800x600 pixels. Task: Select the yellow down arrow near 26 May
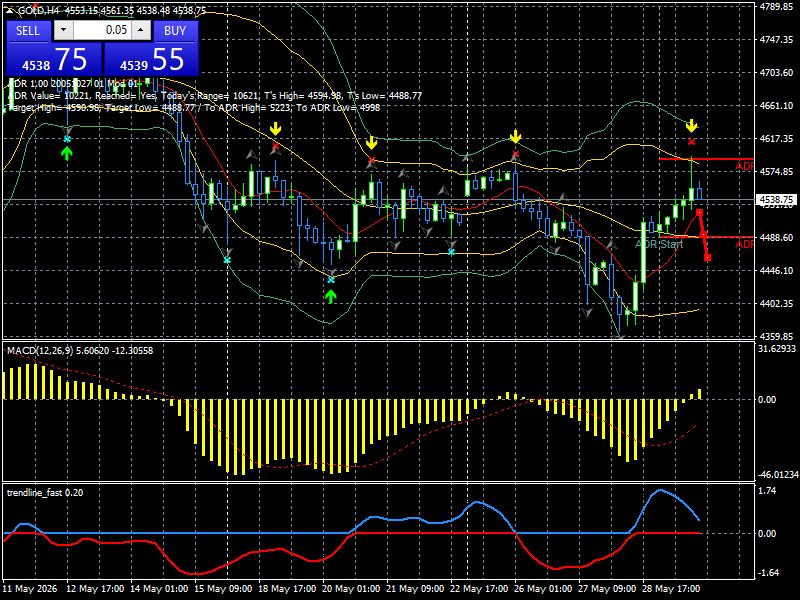[x=515, y=137]
